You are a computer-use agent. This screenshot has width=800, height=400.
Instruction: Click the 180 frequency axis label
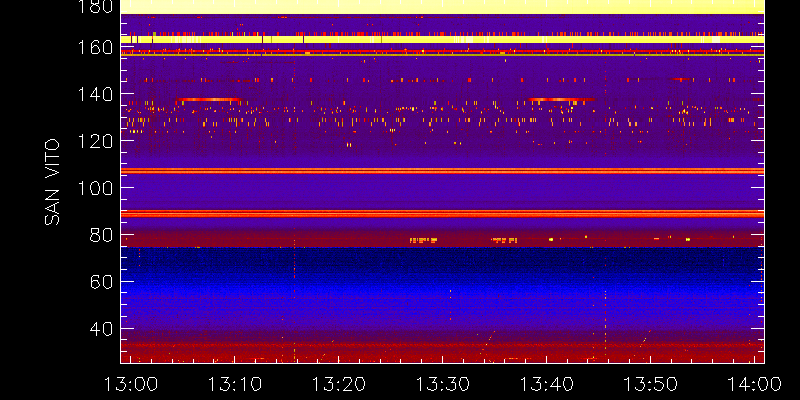[95, 7]
